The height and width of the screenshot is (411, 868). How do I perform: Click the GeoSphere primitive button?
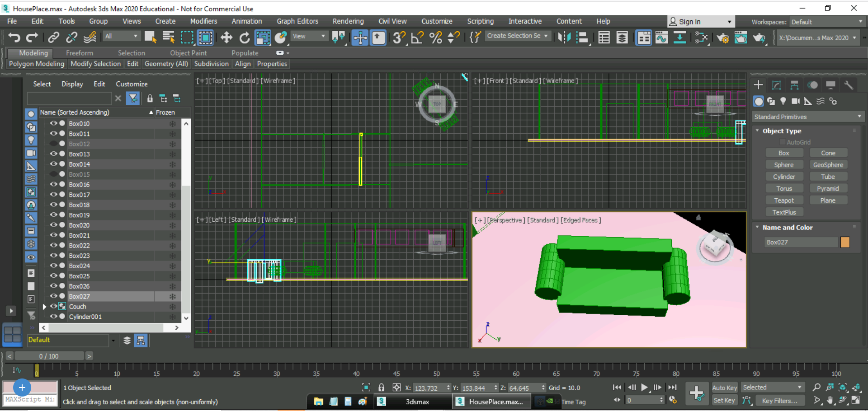pyautogui.click(x=828, y=165)
